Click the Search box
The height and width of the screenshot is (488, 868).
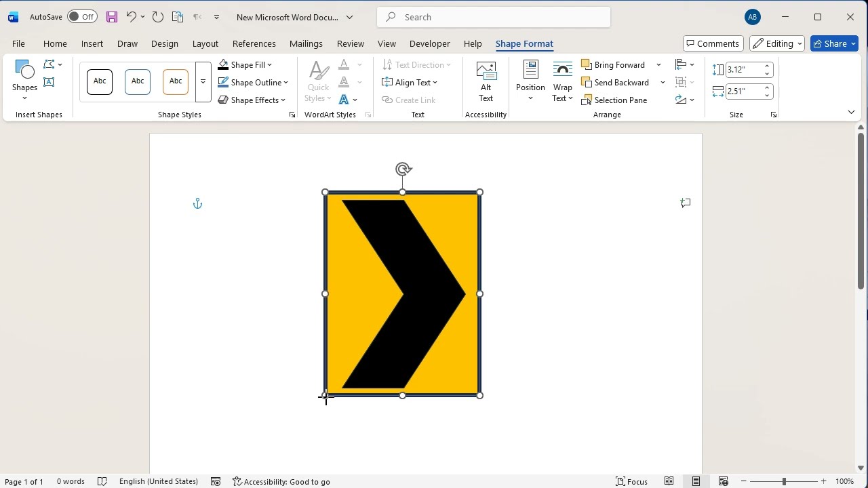pos(494,17)
